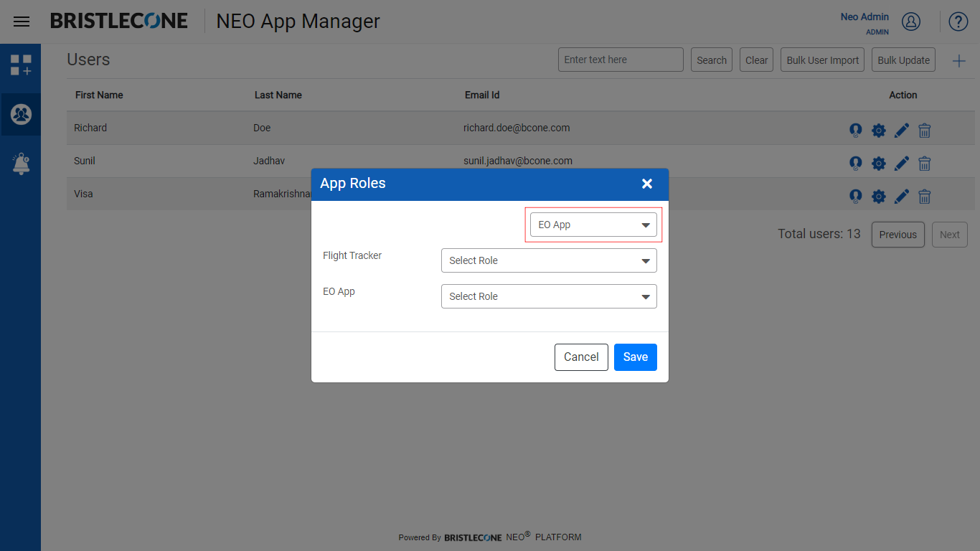The width and height of the screenshot is (980, 551).
Task: Click the Visa first name cell
Action: pos(83,194)
